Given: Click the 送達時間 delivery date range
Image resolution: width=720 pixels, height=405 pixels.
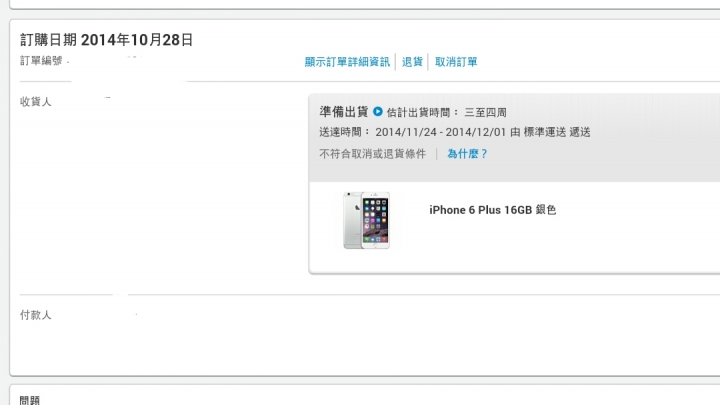Looking at the screenshot, I should point(440,132).
